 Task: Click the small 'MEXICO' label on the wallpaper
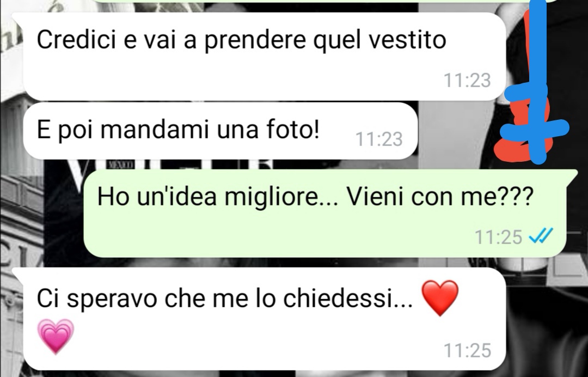click(x=120, y=165)
